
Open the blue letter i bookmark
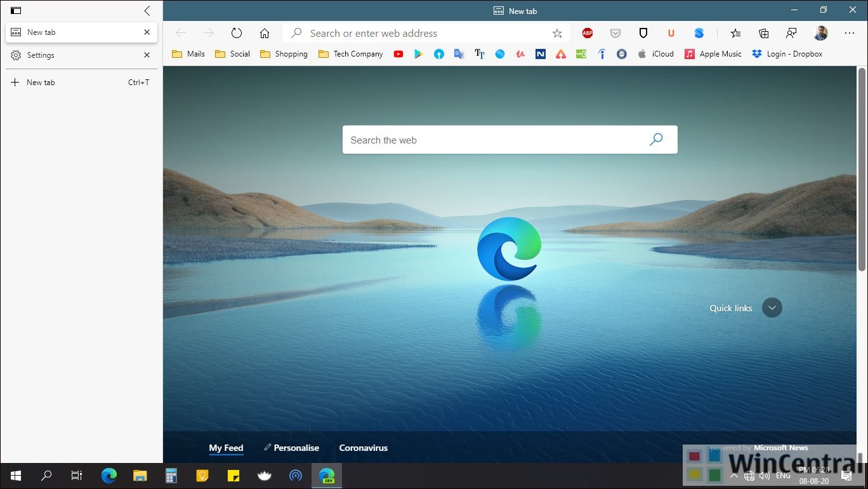602,54
